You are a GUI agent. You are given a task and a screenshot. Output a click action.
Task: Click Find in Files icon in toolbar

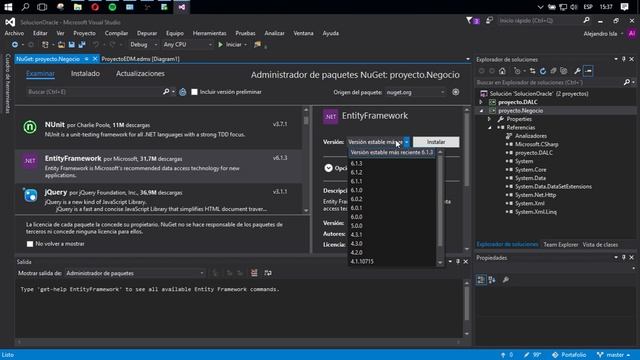pos(257,44)
